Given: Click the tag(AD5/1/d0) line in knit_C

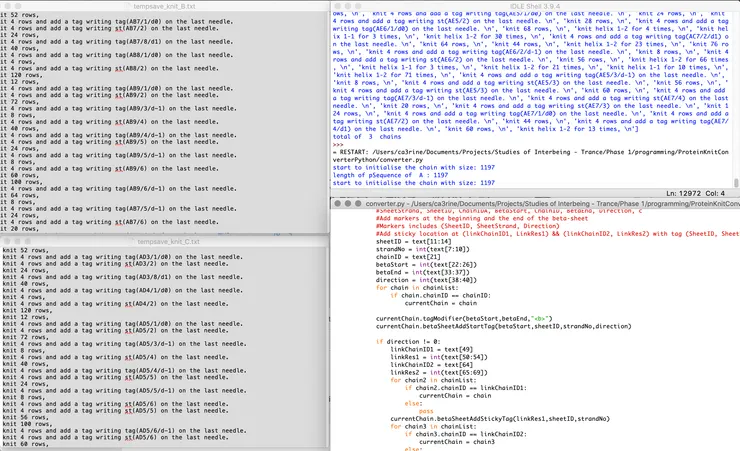Looking at the screenshot, I should click(123, 324).
